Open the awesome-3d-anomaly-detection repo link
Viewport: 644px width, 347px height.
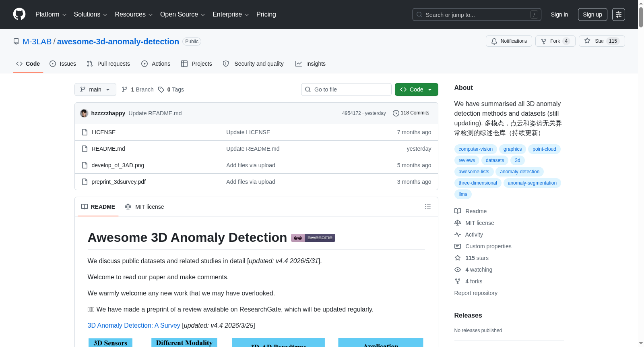tap(118, 42)
